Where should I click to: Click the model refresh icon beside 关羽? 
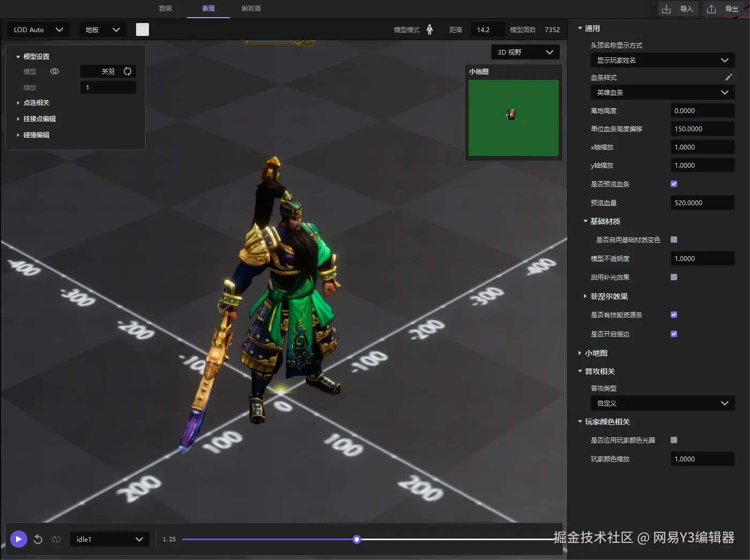click(x=127, y=71)
